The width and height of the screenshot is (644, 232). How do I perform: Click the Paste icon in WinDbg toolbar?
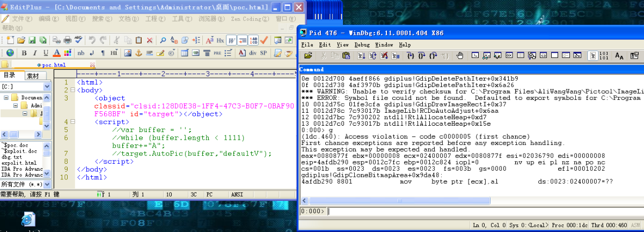pos(346,55)
